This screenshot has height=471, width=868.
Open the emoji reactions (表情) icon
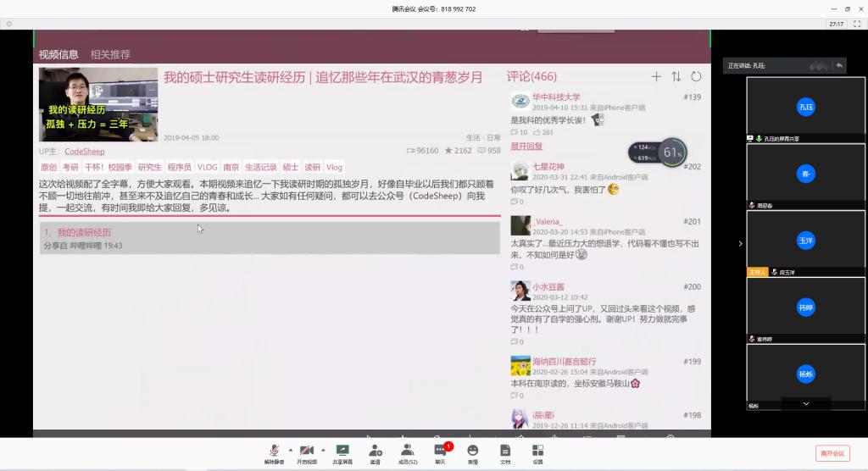pos(472,452)
